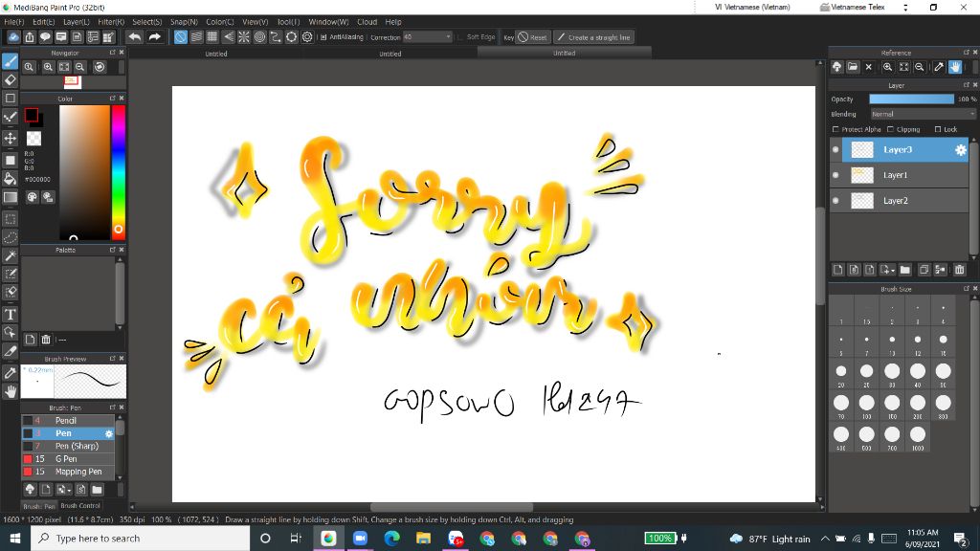Zoom in within the Navigator panel

coord(48,67)
